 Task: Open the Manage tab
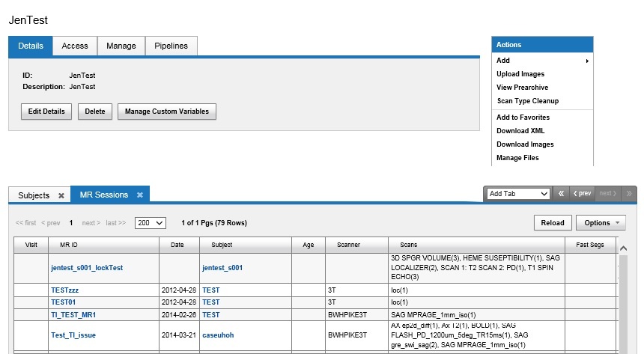121,46
